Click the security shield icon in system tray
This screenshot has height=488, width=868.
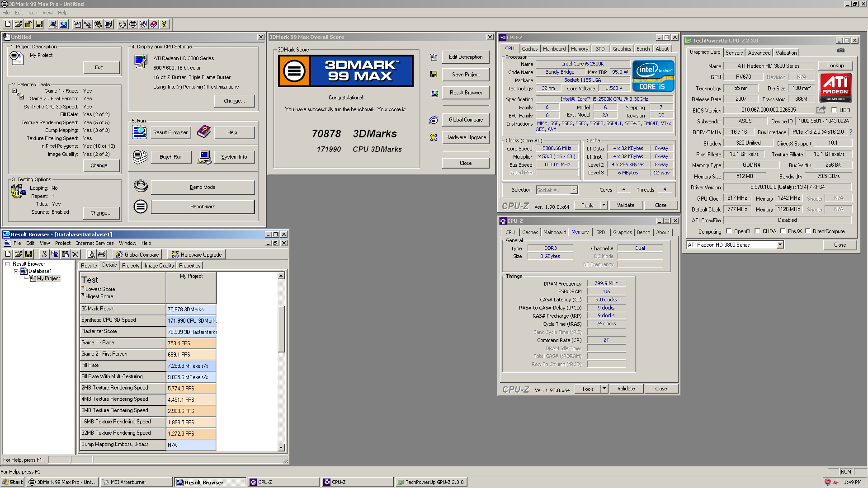click(x=827, y=482)
